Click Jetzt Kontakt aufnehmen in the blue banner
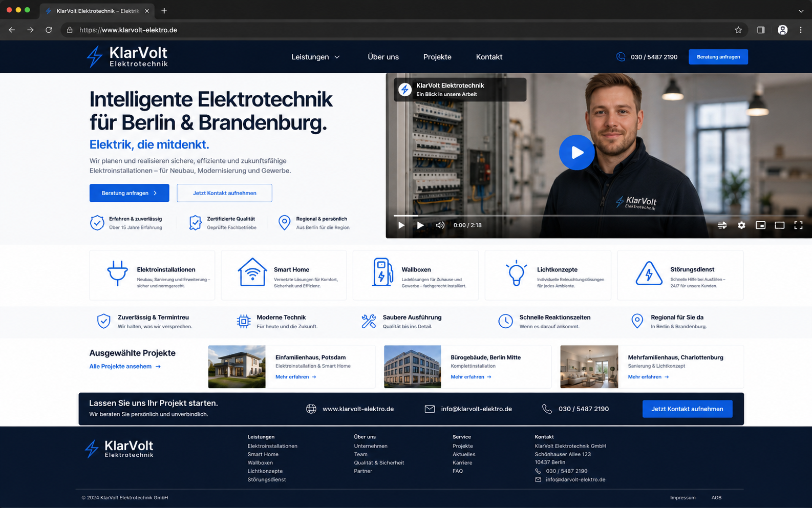 tap(687, 409)
